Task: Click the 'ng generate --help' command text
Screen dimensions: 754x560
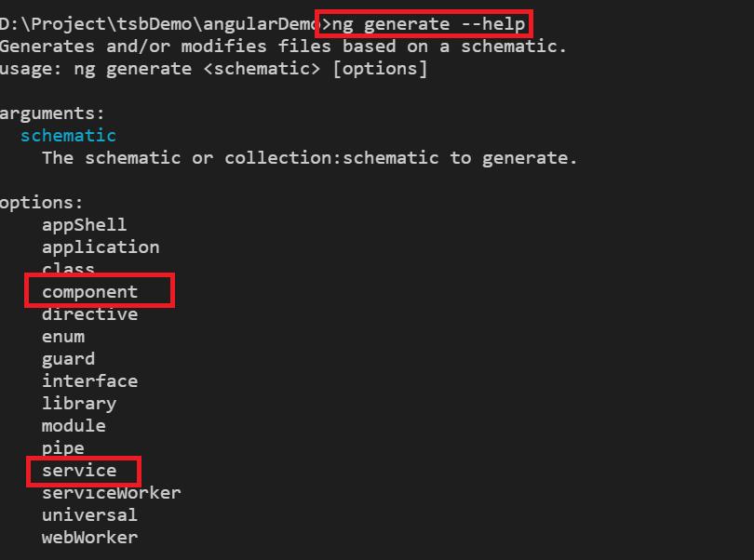Action: click(428, 24)
